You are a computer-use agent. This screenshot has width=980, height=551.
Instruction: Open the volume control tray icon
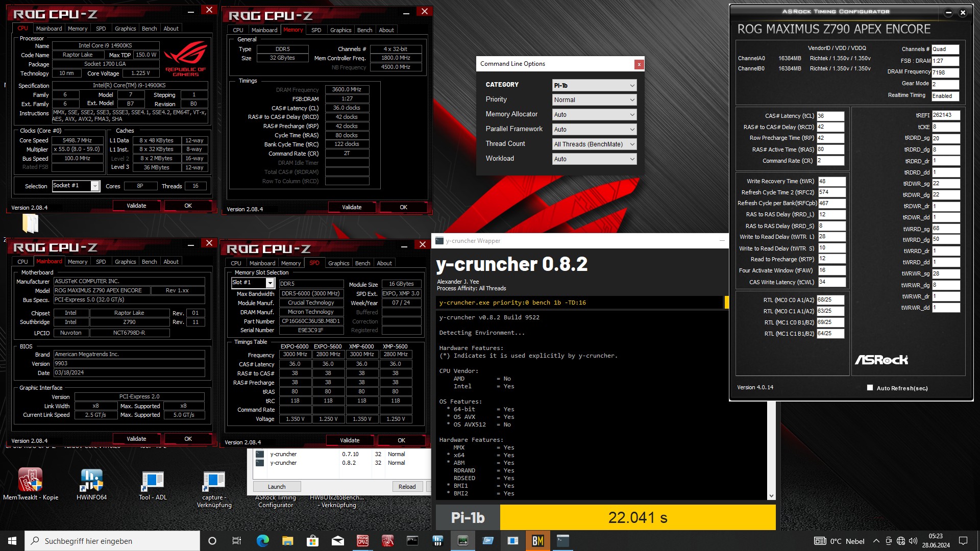point(913,541)
